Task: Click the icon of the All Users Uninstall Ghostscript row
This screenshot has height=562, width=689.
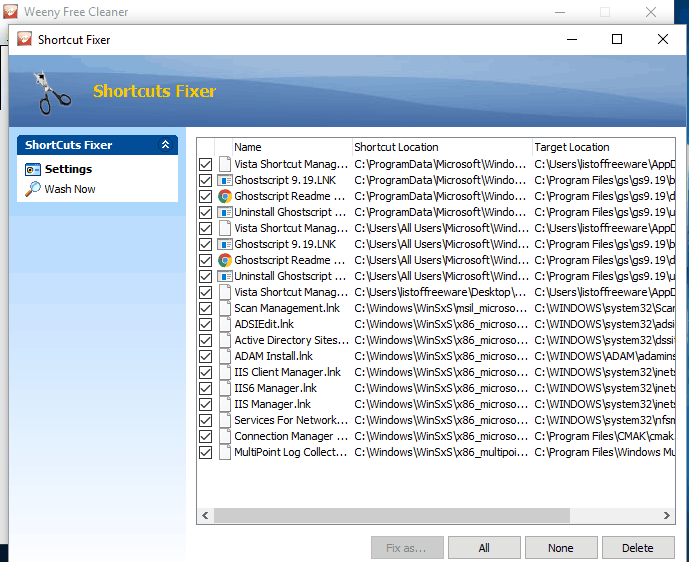Action: coord(225,276)
